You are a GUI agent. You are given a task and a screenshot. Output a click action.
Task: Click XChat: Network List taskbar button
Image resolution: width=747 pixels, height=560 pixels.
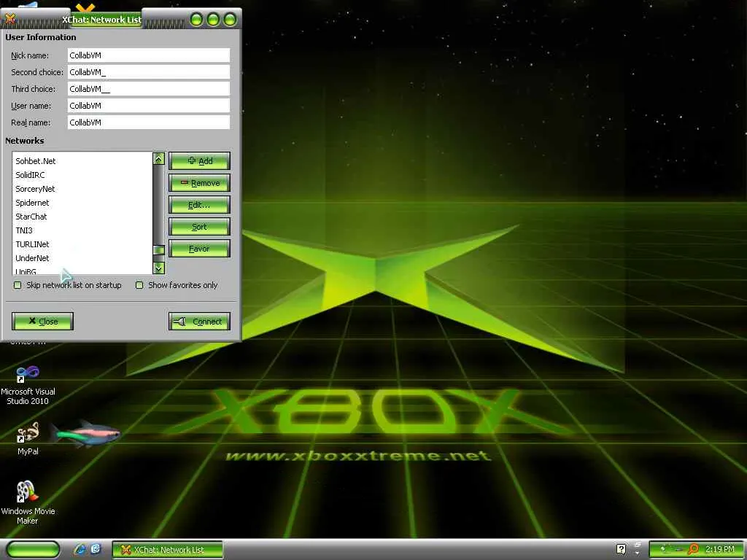168,550
